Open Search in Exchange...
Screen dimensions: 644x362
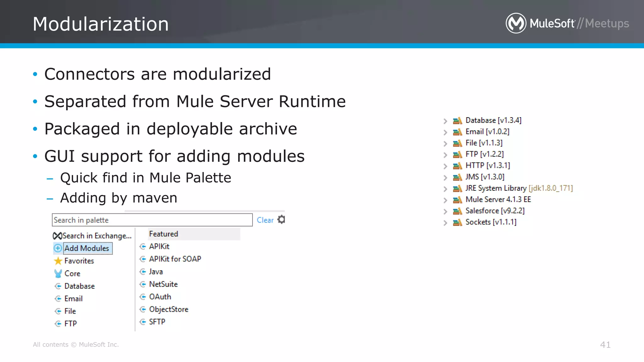click(97, 236)
